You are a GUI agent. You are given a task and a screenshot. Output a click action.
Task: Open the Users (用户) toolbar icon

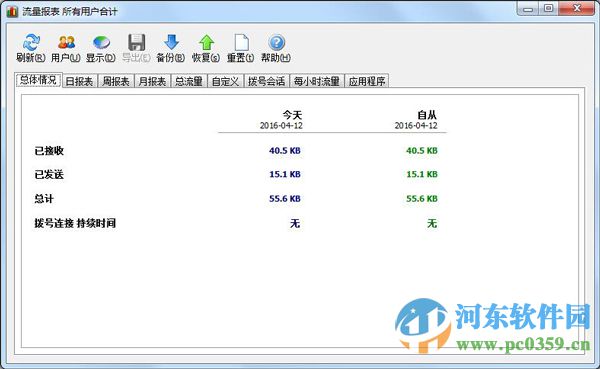click(66, 42)
